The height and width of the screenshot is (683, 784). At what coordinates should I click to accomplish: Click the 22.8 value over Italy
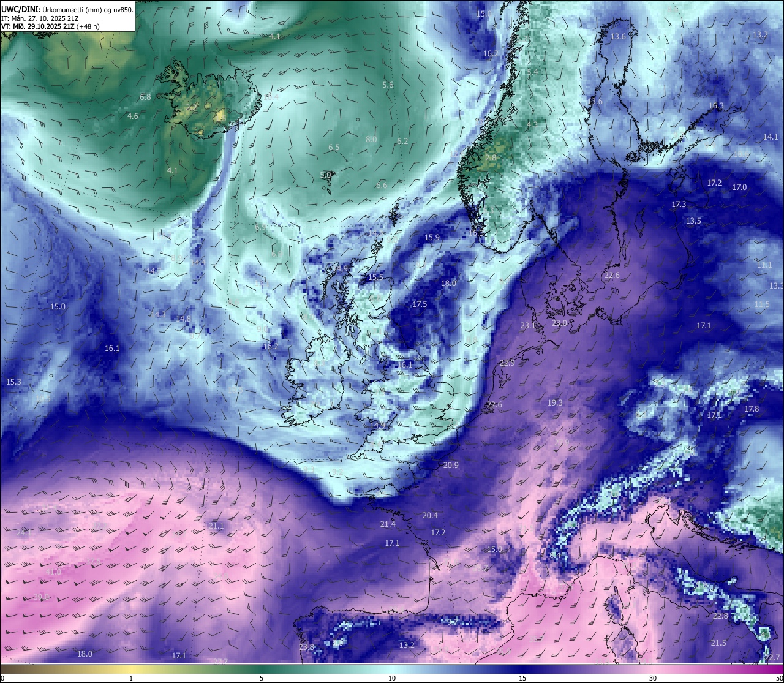click(720, 616)
